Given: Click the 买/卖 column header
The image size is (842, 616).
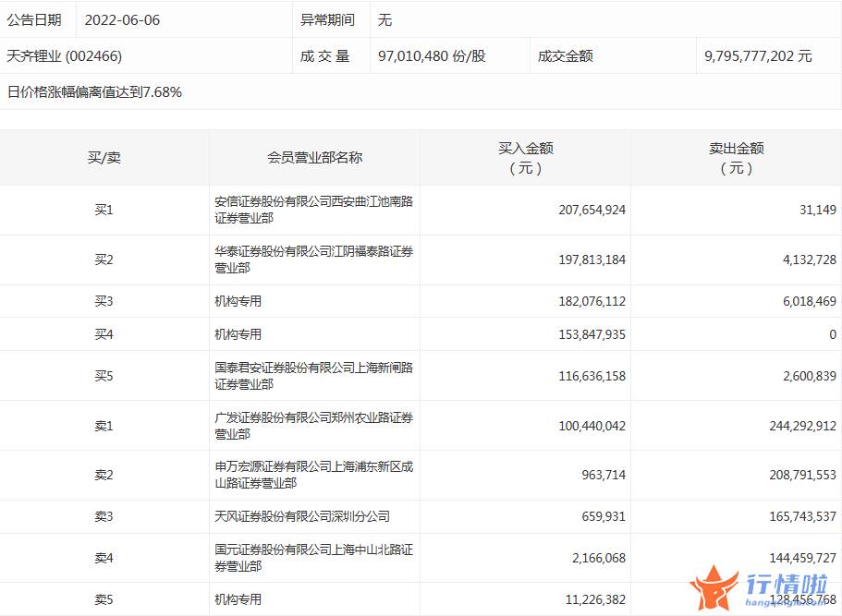Looking at the screenshot, I should point(104,158).
